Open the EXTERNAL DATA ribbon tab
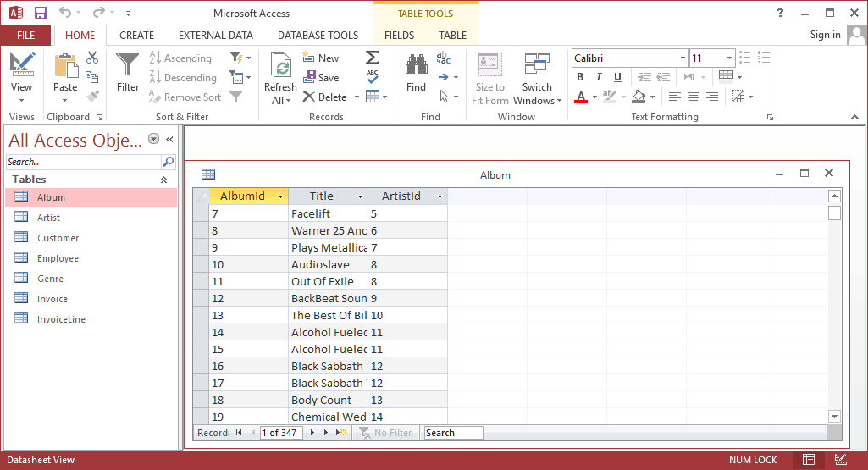The image size is (868, 470). coord(215,36)
